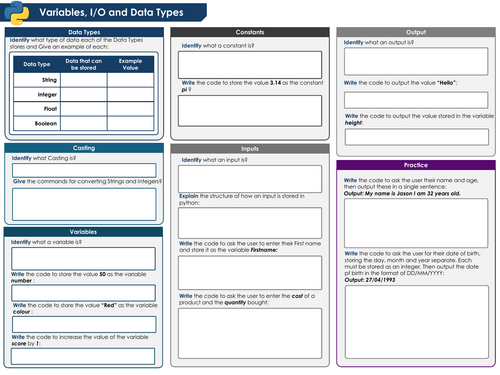Click the output definition answer box
Screen dimensions: 500x375
(x=416, y=61)
